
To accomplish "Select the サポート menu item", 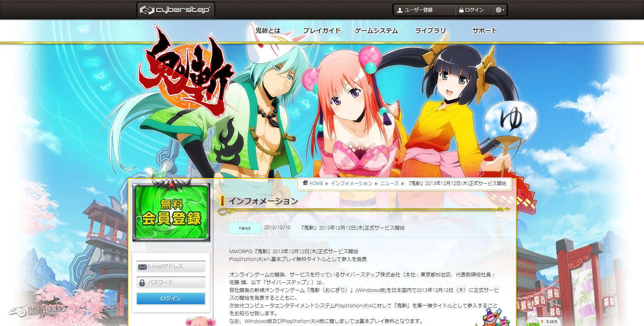I will (484, 31).
